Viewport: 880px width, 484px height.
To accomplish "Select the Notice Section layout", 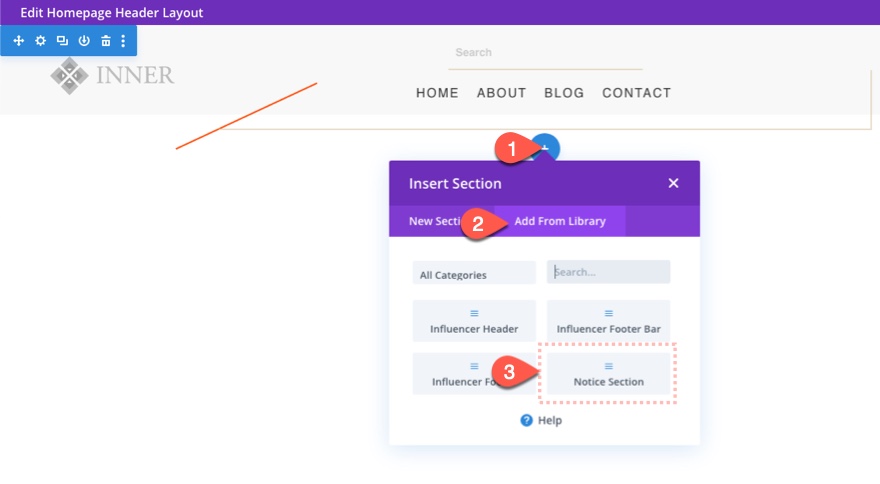I will tap(608, 374).
